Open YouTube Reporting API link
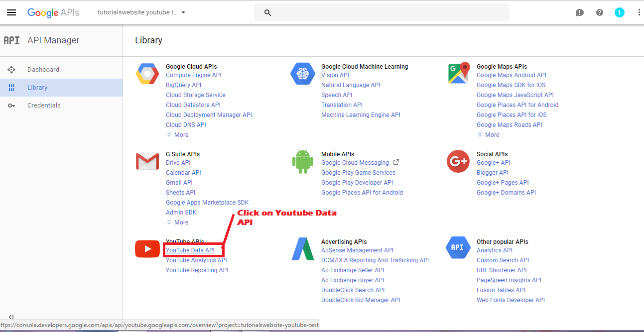Screen dimensions: 644x332 pyautogui.click(x=197, y=270)
